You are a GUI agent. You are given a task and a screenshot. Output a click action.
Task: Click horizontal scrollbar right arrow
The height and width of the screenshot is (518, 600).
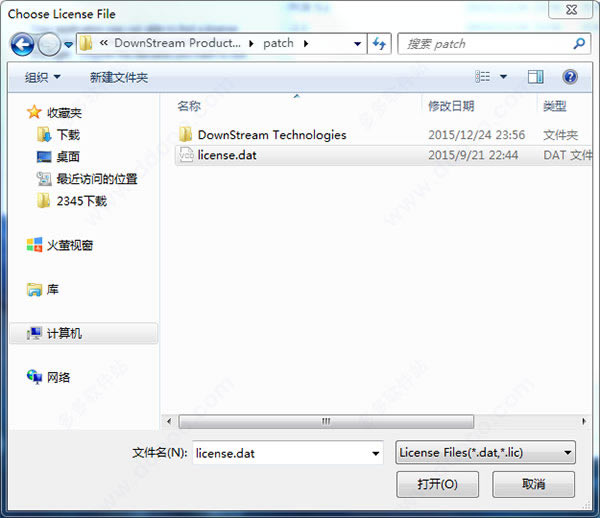coord(584,422)
